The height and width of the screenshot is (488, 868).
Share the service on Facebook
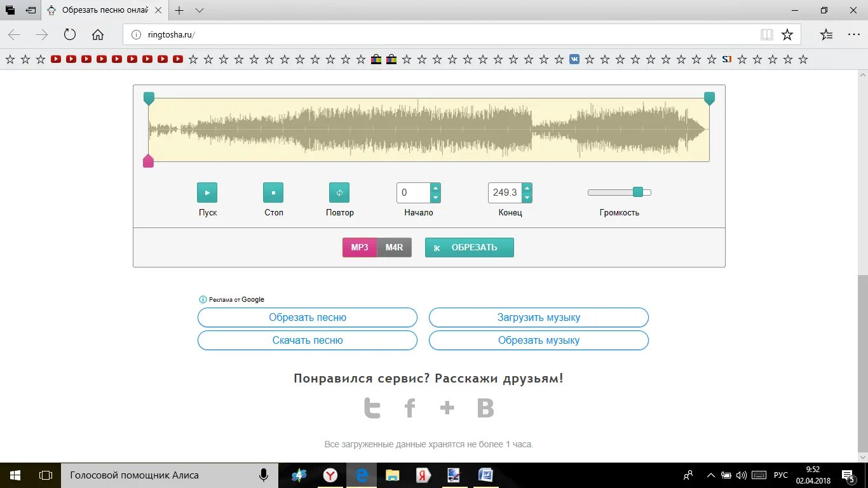pos(410,408)
